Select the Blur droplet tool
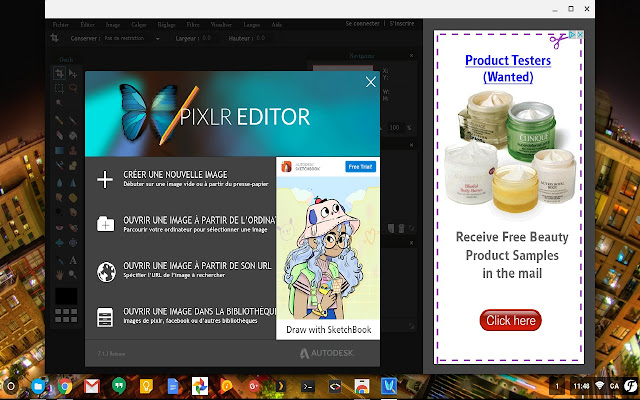The width and height of the screenshot is (640, 400). [60, 183]
